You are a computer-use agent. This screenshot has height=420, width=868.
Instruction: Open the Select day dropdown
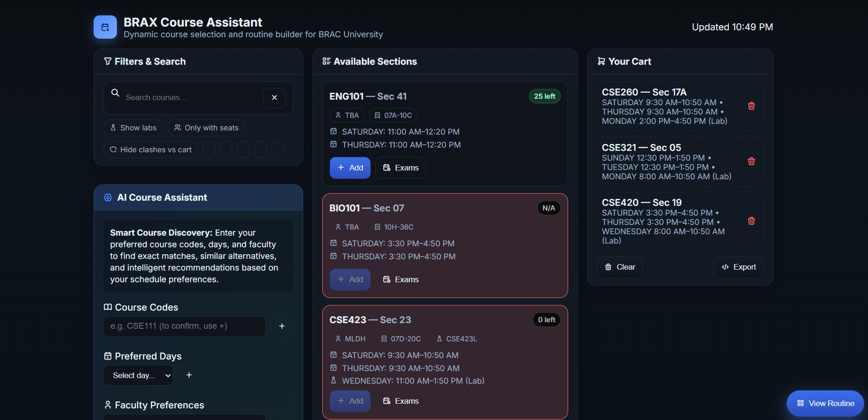coord(138,376)
